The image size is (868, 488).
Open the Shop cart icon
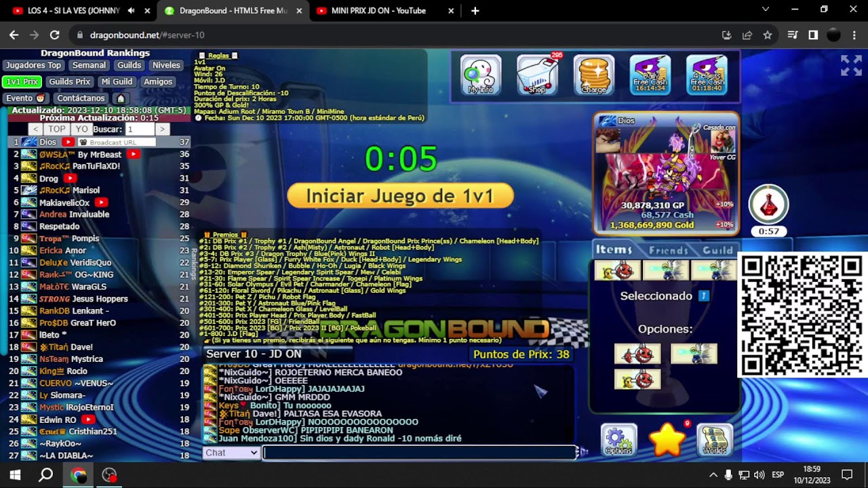coord(537,75)
